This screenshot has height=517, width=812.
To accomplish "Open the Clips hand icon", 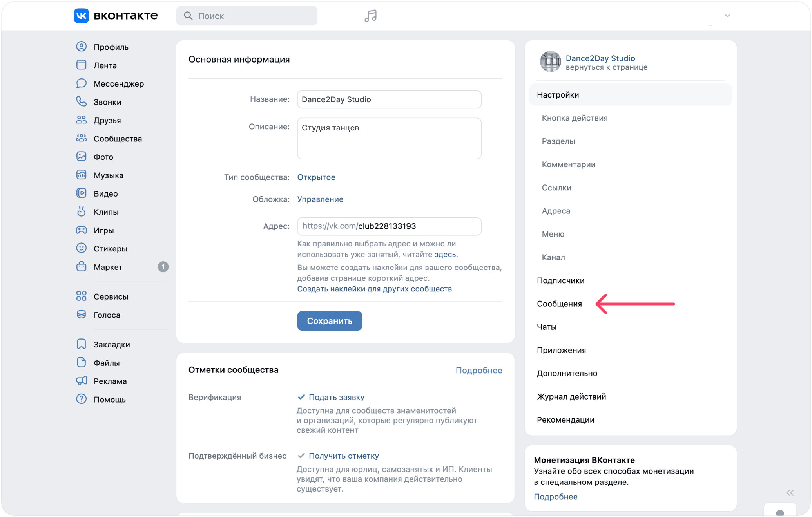I will [81, 211].
